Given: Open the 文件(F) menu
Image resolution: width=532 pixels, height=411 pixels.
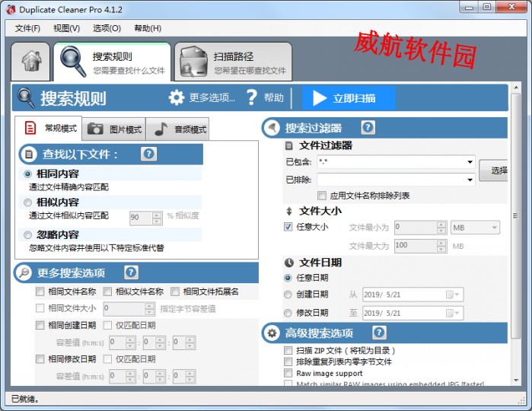Looking at the screenshot, I should [x=27, y=28].
